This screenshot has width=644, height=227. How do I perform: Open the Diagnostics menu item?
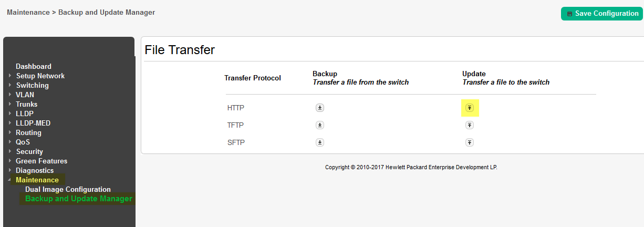click(35, 170)
